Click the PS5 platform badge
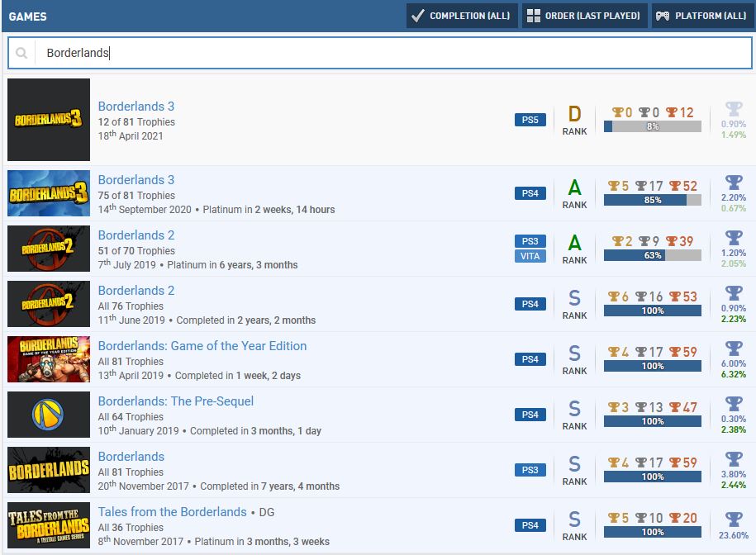The height and width of the screenshot is (555, 756). tap(530, 120)
